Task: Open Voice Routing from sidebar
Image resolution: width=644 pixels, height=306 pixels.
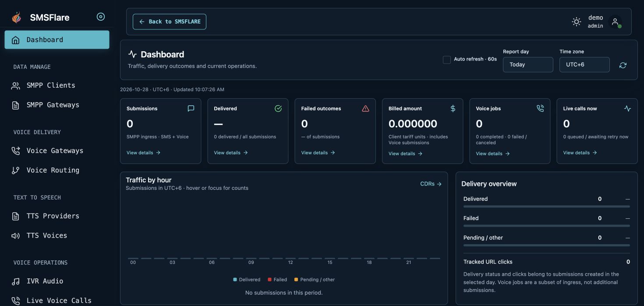Action: (57, 171)
